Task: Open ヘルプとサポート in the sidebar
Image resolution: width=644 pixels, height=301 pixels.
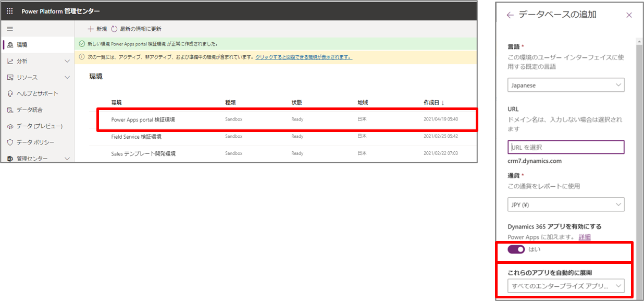Action: 37,93
